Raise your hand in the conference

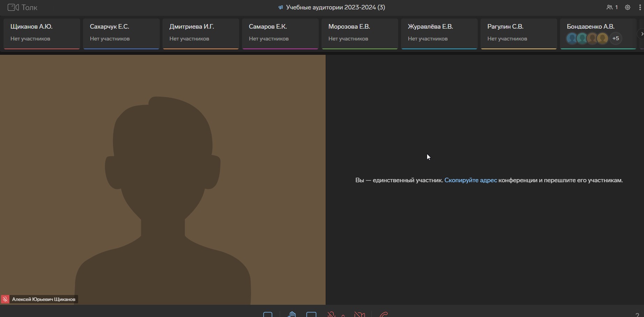(292, 314)
